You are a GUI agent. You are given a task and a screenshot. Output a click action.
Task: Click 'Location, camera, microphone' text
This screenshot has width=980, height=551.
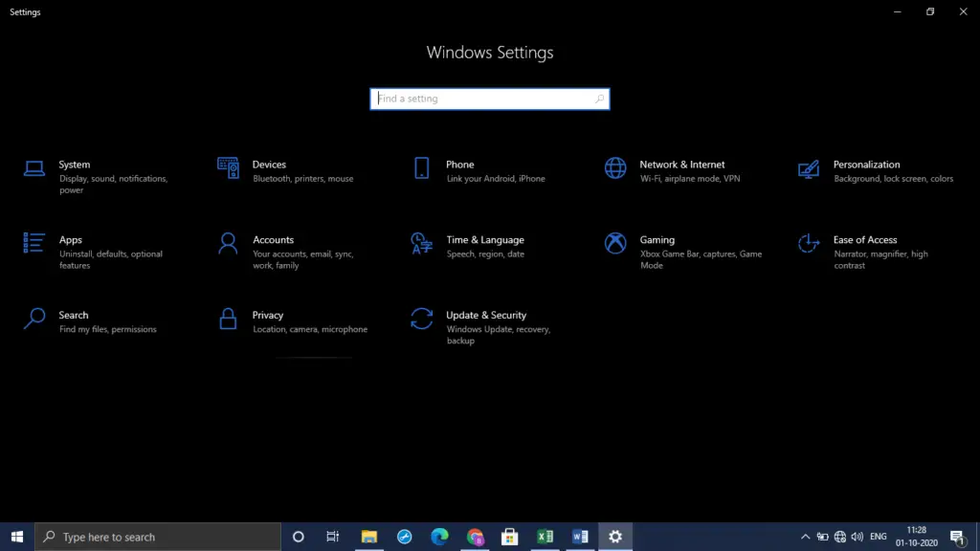310,329
